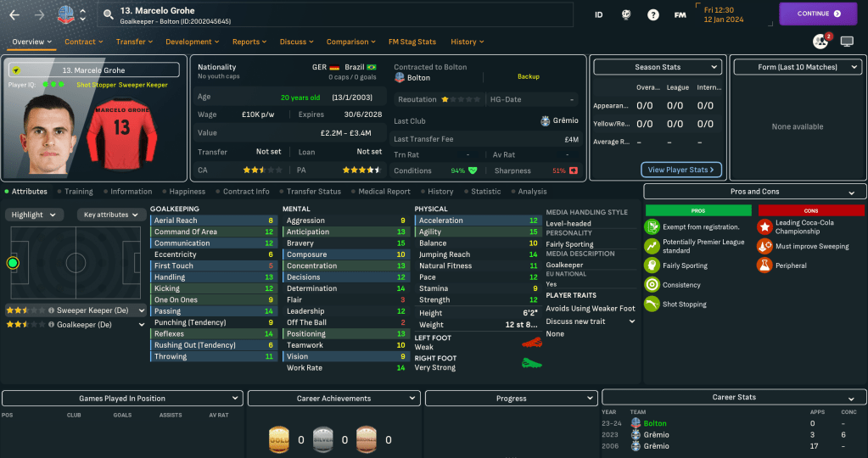Select the Medical Report radio tab
Screen dimensions: 868x458
coord(381,192)
